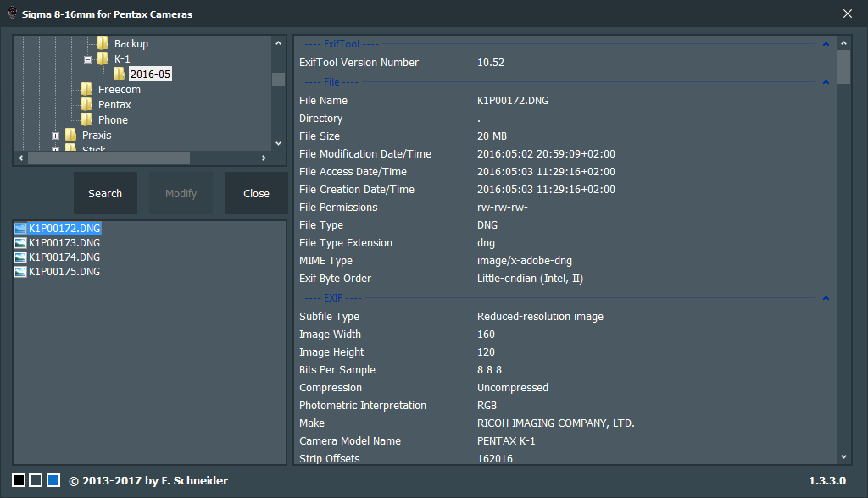
Task: Click the Image Height value 120
Action: (486, 352)
